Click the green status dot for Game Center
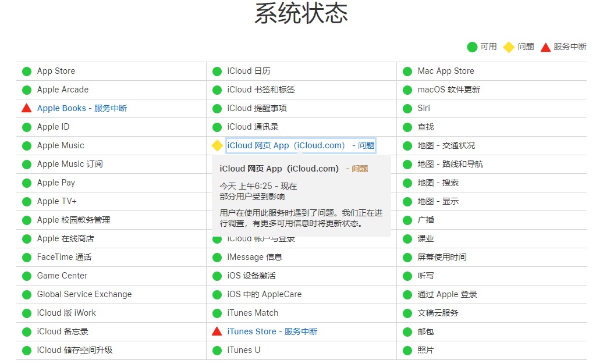The width and height of the screenshot is (603, 364). 27,276
